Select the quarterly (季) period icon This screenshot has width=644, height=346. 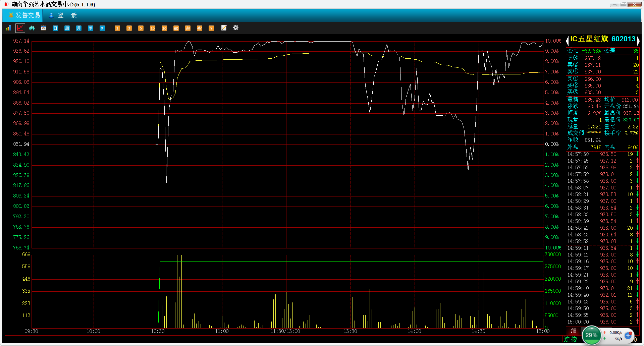91,28
